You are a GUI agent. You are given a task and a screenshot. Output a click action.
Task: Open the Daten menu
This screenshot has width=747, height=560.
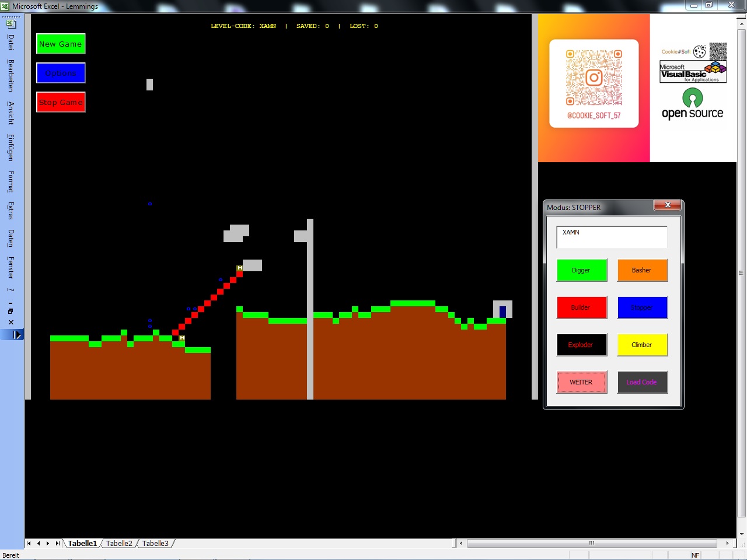coord(11,238)
